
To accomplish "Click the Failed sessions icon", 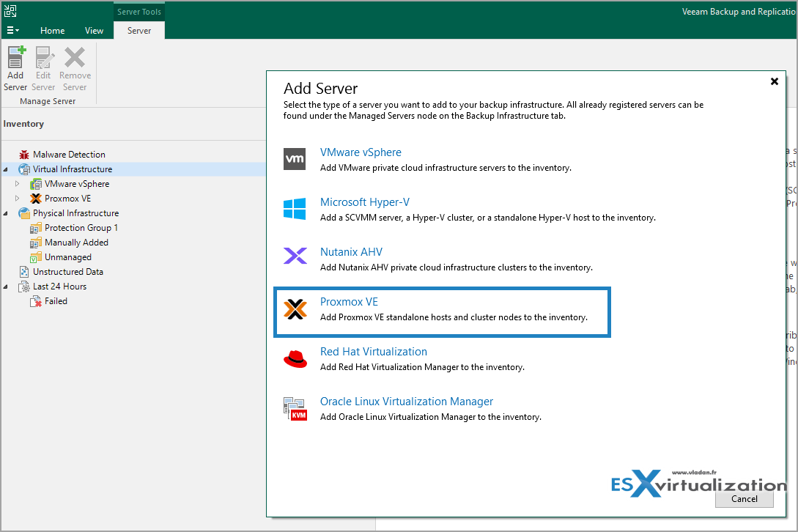I will [x=36, y=302].
